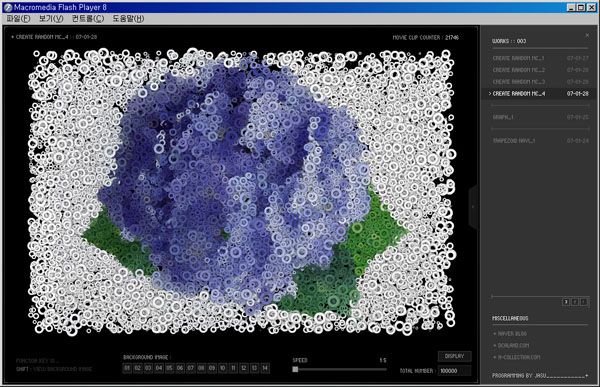Click the MOVIE CLIP COUNTER text
This screenshot has width=600, height=387.
tap(426, 38)
